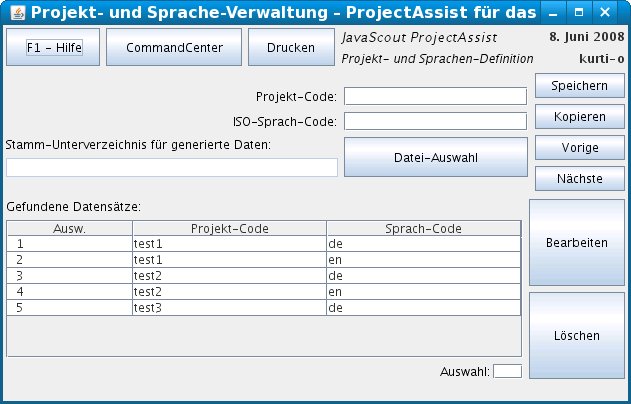Go to next record with Nächste

point(579,179)
